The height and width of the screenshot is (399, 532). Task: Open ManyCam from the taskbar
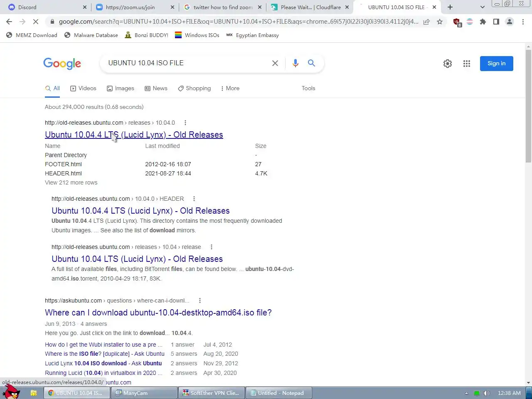[x=144, y=393]
